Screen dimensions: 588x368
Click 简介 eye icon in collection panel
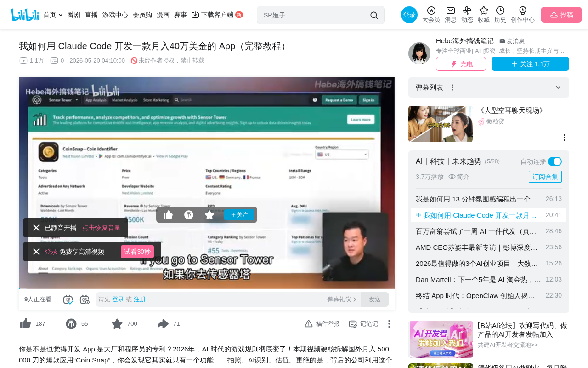[x=452, y=177]
